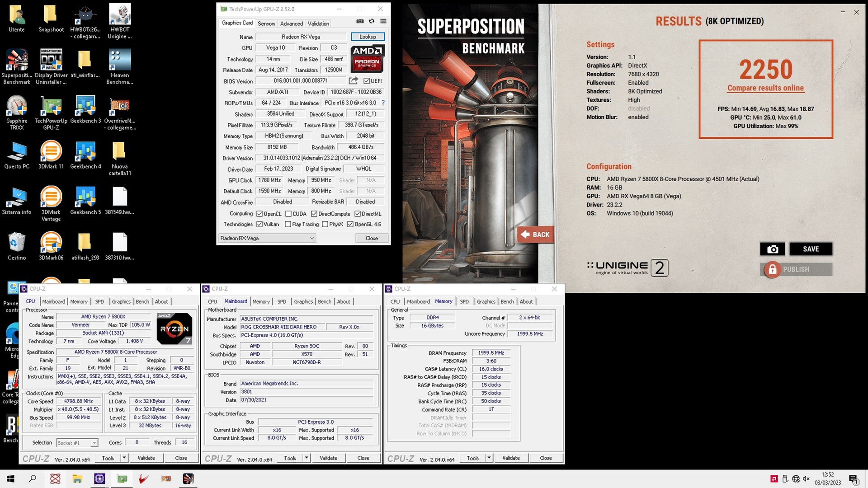Image resolution: width=868 pixels, height=488 pixels.
Task: Toggle DirectML checkbox in GPU-Z
Action: (x=358, y=214)
